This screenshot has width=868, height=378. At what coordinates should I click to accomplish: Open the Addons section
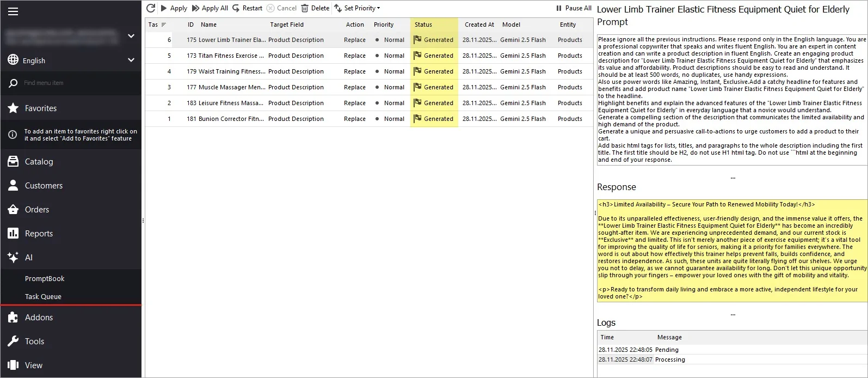click(x=39, y=318)
